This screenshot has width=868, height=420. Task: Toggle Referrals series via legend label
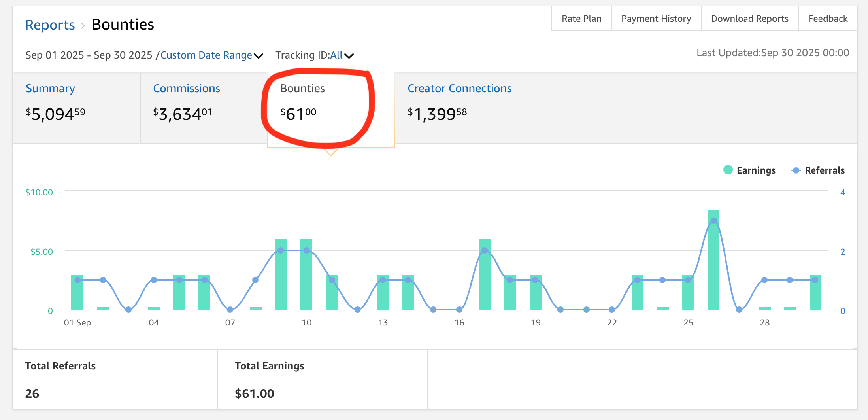825,170
